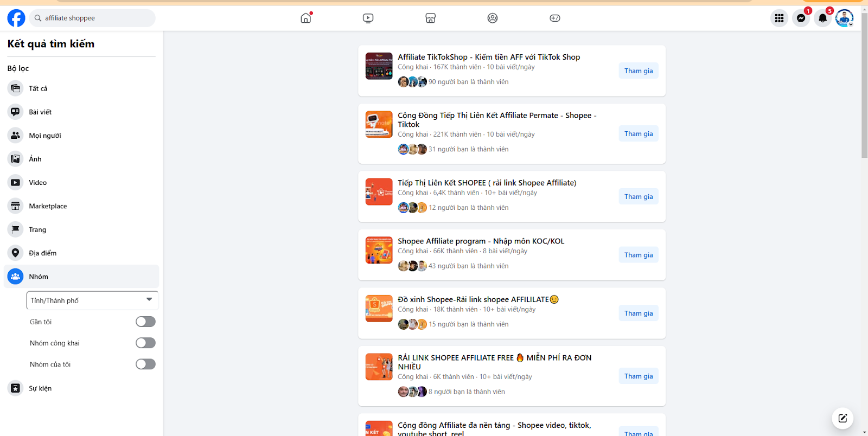
Task: Open the Watch video icon
Action: (368, 18)
